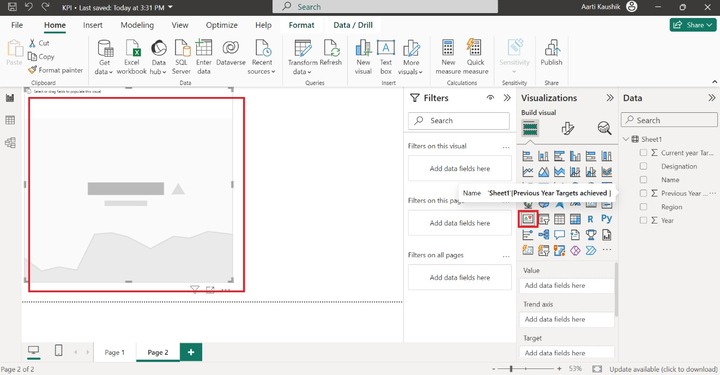The height and width of the screenshot is (375, 720).
Task: Select the KPI visual icon
Action: [x=528, y=219]
